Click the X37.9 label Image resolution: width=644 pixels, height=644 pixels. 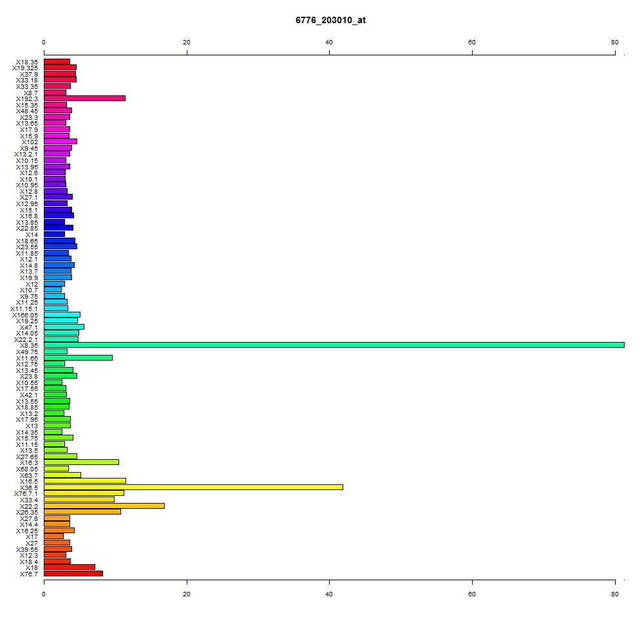coord(29,75)
